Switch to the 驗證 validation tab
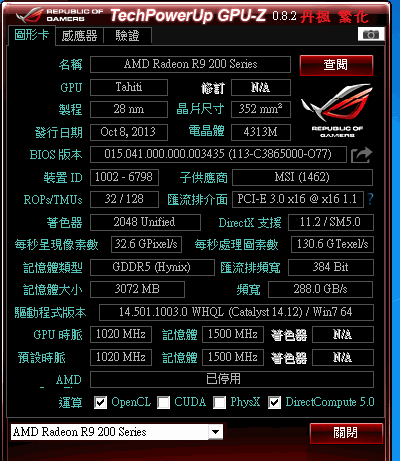This screenshot has height=461, width=400. point(128,36)
